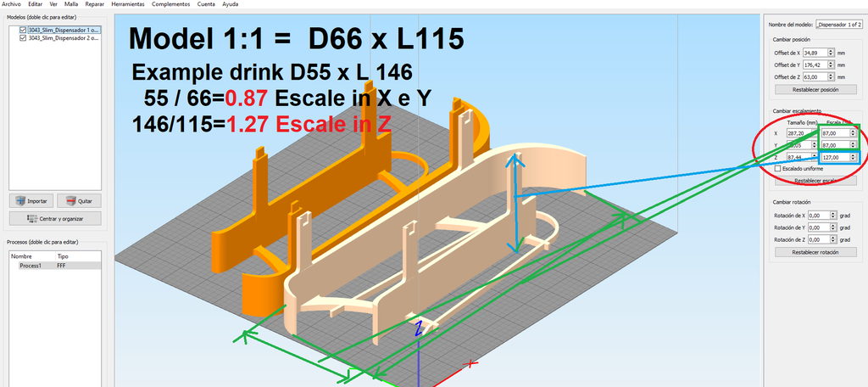Open the Ver menu
868x387 pixels.
coord(53,4)
